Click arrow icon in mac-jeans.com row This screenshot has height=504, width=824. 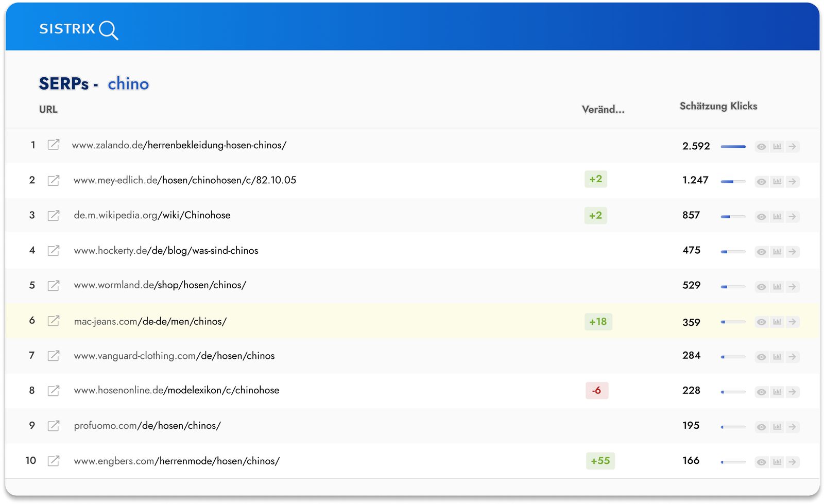pos(793,322)
